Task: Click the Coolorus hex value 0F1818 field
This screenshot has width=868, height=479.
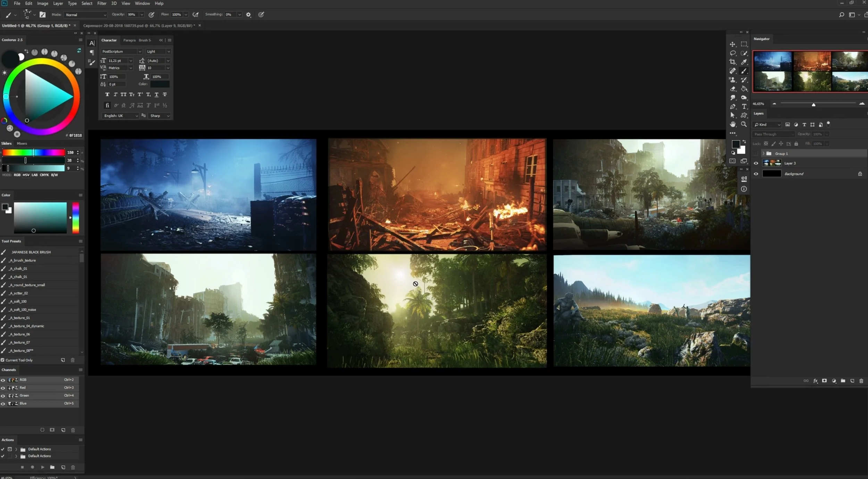Action: point(75,135)
